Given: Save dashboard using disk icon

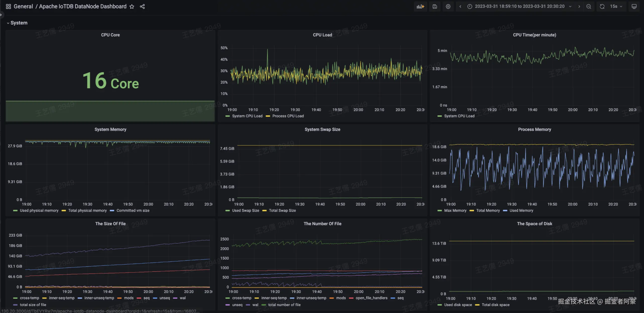Looking at the screenshot, I should click(435, 7).
